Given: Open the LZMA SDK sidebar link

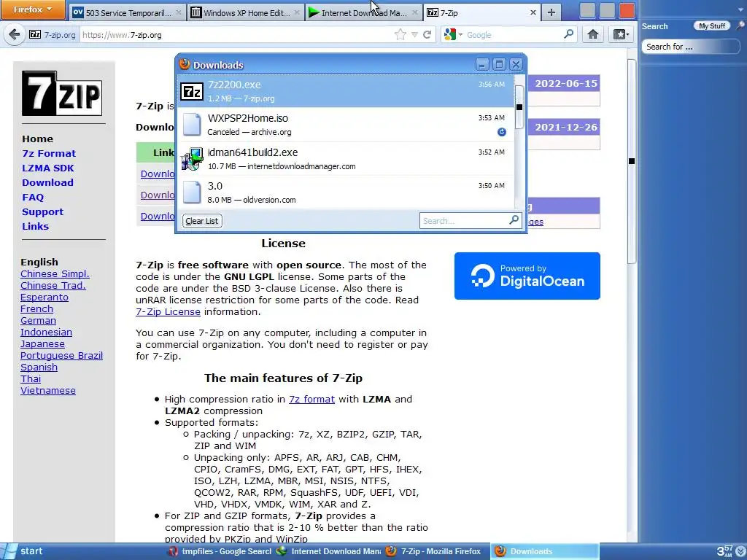Looking at the screenshot, I should click(x=47, y=168).
